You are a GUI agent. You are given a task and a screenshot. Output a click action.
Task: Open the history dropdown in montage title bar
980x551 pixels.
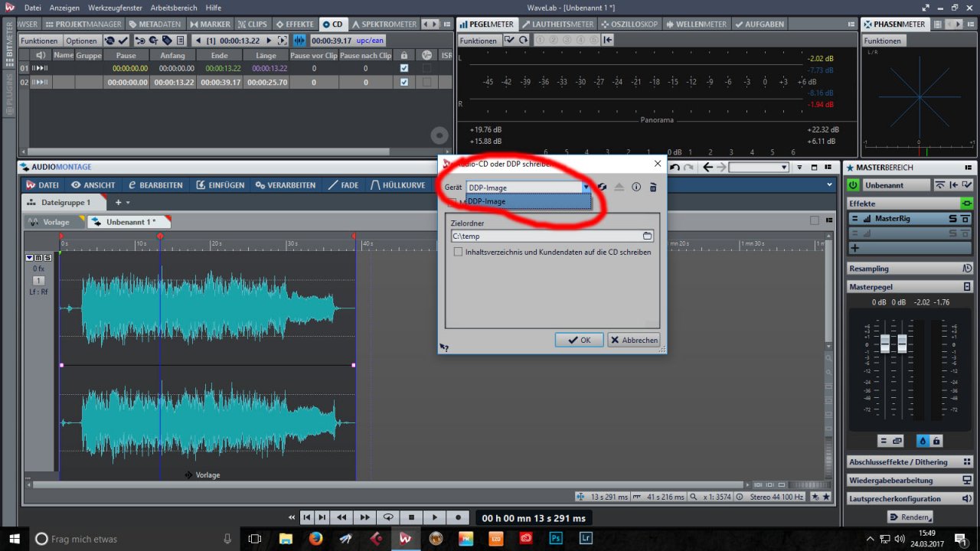pyautogui.click(x=759, y=167)
